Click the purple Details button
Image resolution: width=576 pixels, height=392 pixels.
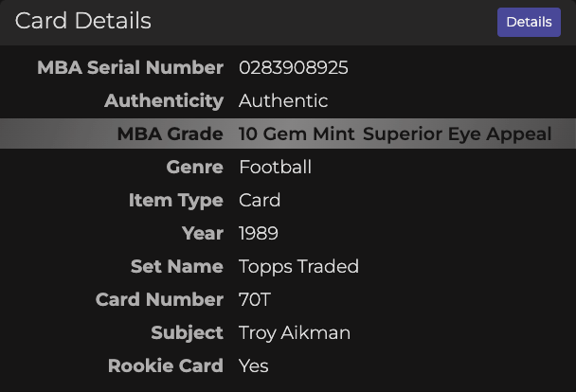529,22
